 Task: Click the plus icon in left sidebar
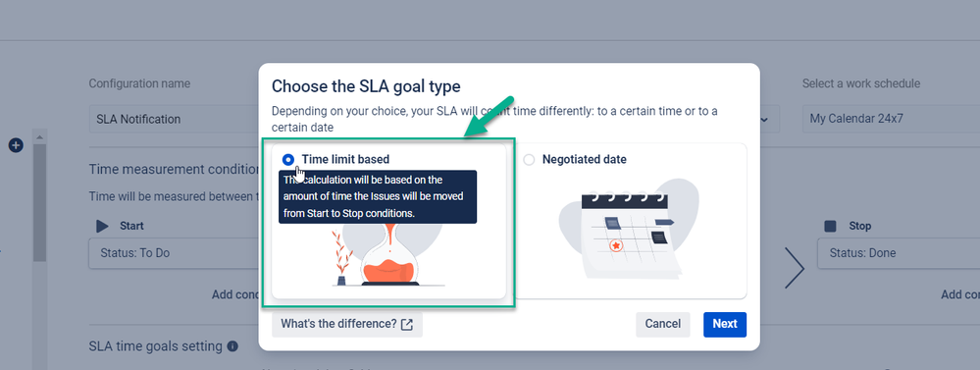coord(17,145)
